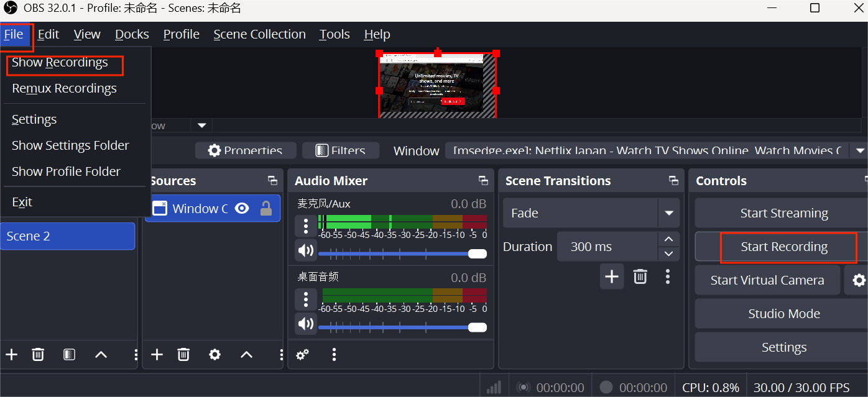Open source properties with the gear icon
The width and height of the screenshot is (868, 397).
pos(215,355)
